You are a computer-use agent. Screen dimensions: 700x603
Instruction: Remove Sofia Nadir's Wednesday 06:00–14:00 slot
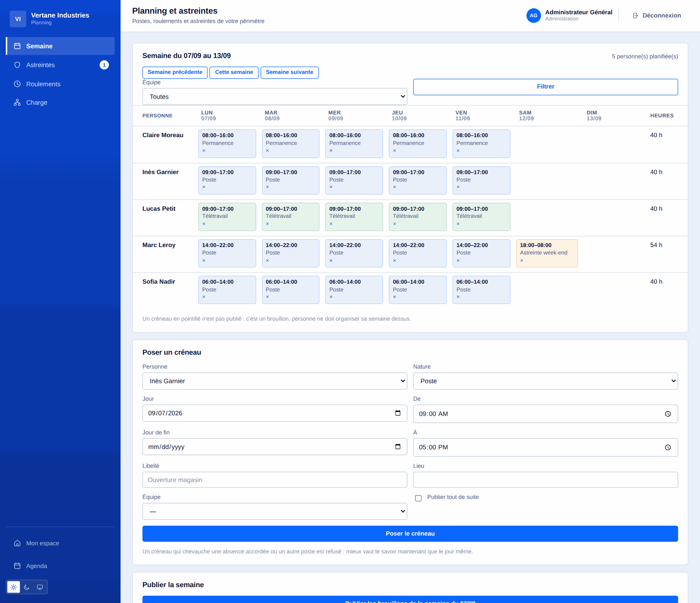click(x=331, y=297)
